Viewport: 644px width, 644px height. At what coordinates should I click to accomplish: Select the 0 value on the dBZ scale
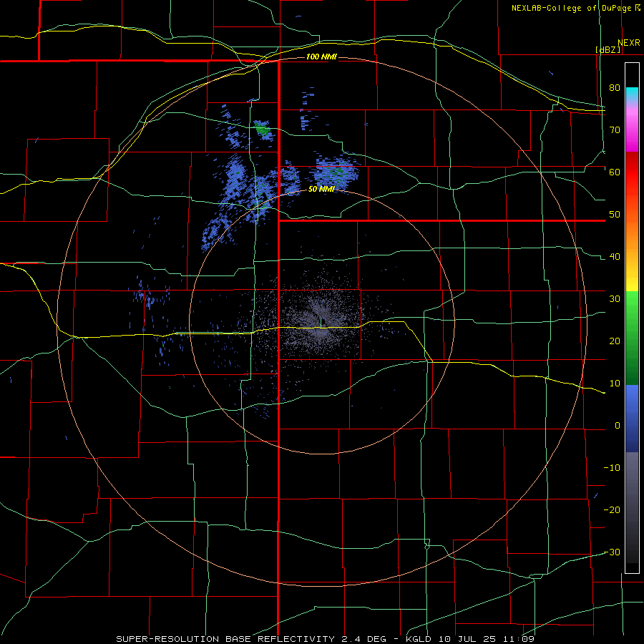[x=617, y=426]
